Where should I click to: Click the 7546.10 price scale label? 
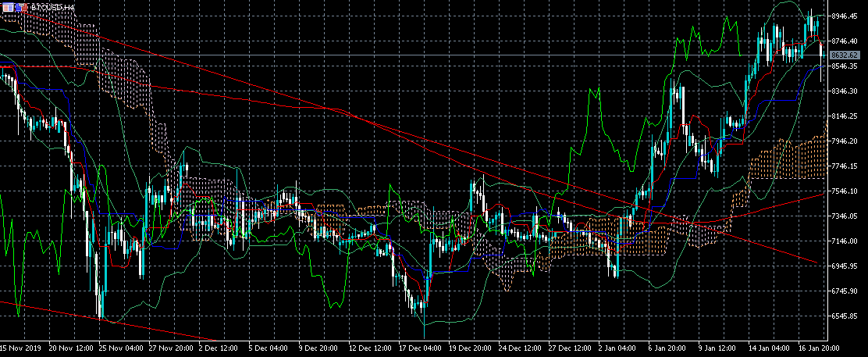pyautogui.click(x=845, y=191)
